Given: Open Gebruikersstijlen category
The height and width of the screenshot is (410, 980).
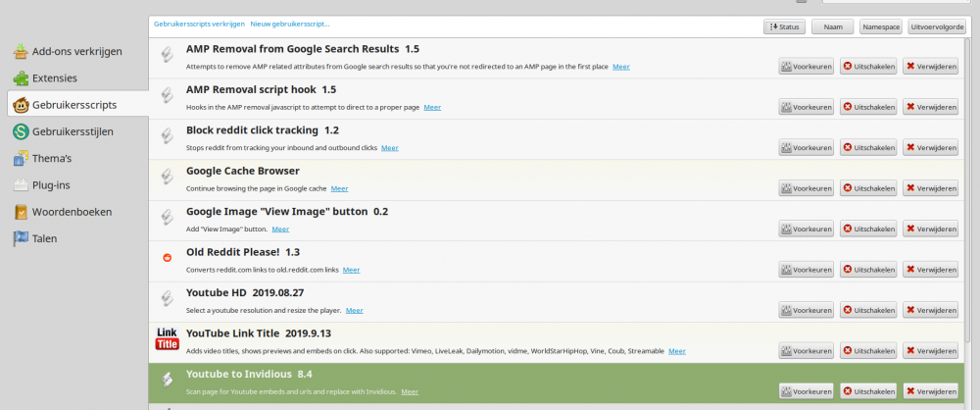Looking at the screenshot, I should 63,131.
